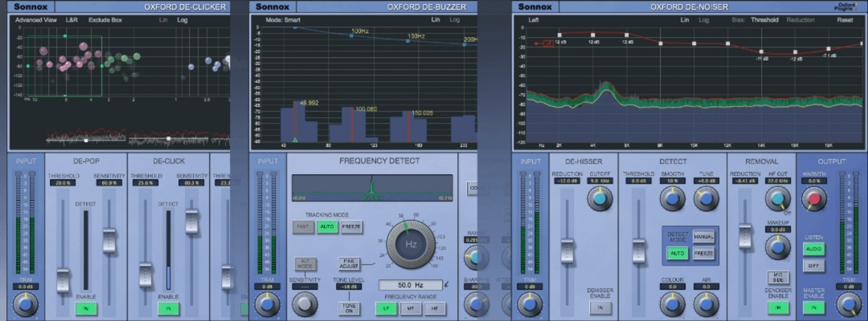
Task: Turn the De-Noiser input Trim knob
Action: pyautogui.click(x=529, y=304)
